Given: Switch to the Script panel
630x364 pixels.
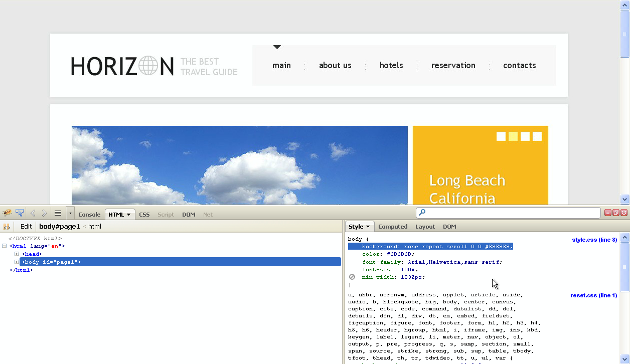Looking at the screenshot, I should pos(166,215).
